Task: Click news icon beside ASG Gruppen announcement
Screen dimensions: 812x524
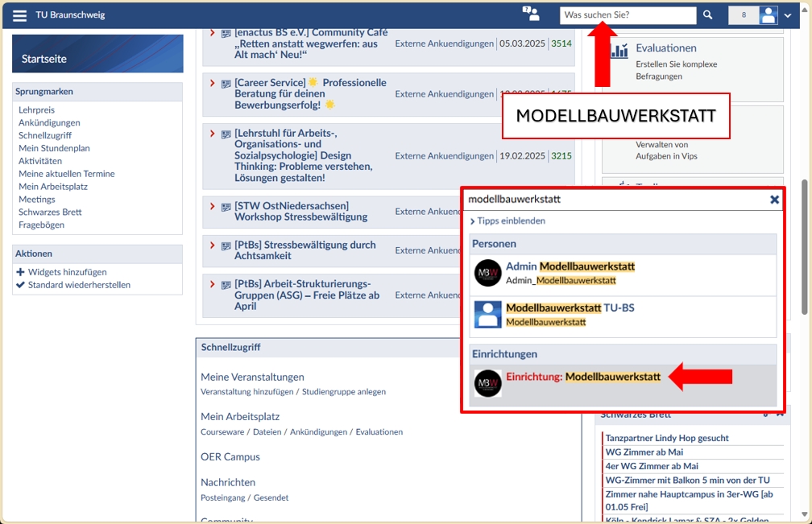Action: click(x=226, y=285)
